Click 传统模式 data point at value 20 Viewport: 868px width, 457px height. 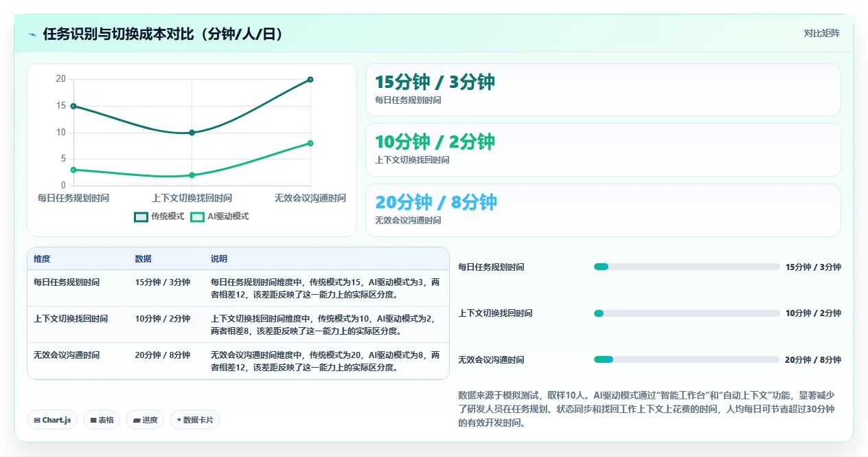[x=310, y=79]
